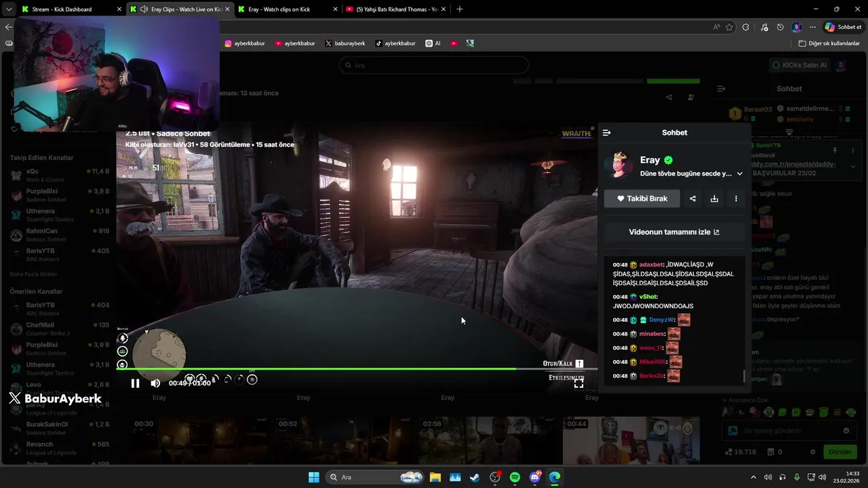Open the browser profile avatar
868x488 pixels.
pyautogui.click(x=797, y=27)
